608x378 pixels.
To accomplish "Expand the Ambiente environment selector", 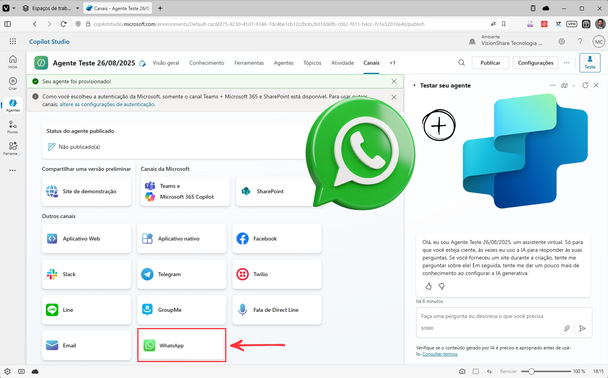I will click(x=506, y=41).
